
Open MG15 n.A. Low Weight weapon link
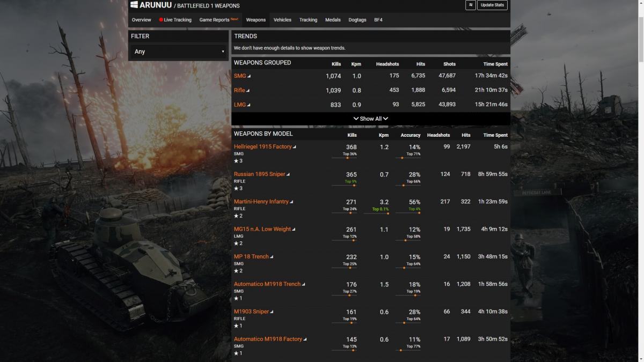(x=262, y=229)
